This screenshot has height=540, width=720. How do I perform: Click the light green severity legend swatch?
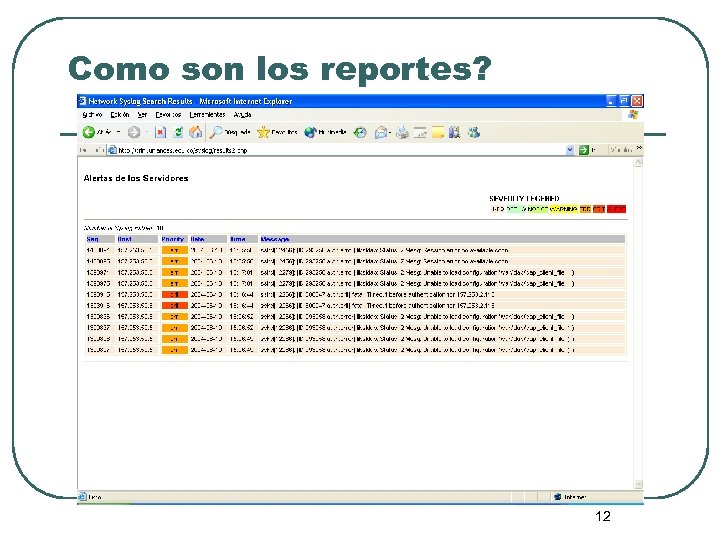[515, 209]
